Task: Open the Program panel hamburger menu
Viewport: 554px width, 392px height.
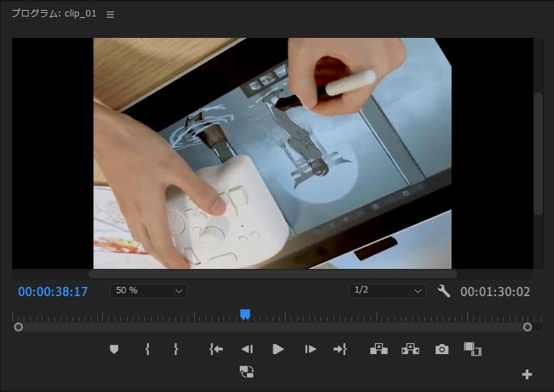Action: (110, 14)
